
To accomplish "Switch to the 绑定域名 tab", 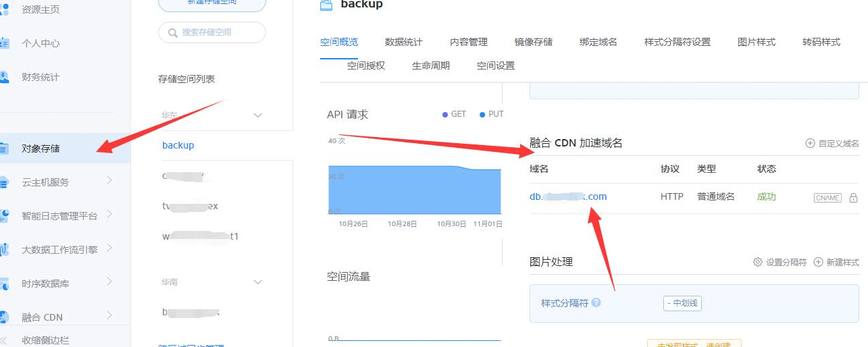I will pos(598,42).
